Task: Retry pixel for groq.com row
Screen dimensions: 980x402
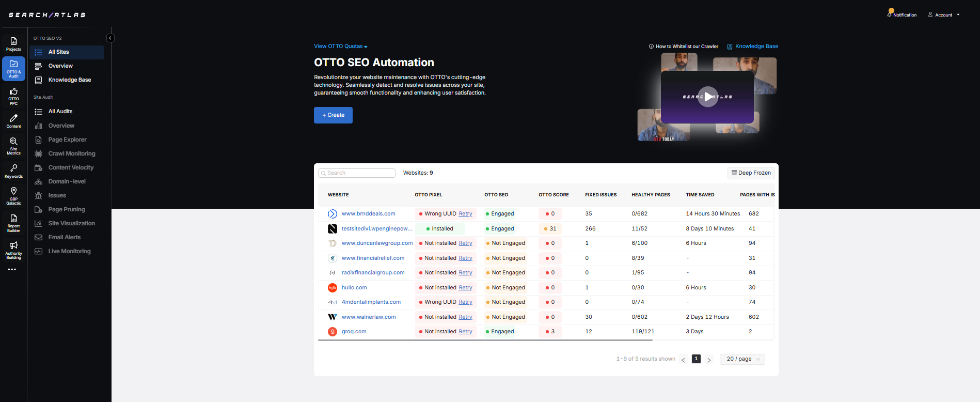Action: tap(465, 332)
